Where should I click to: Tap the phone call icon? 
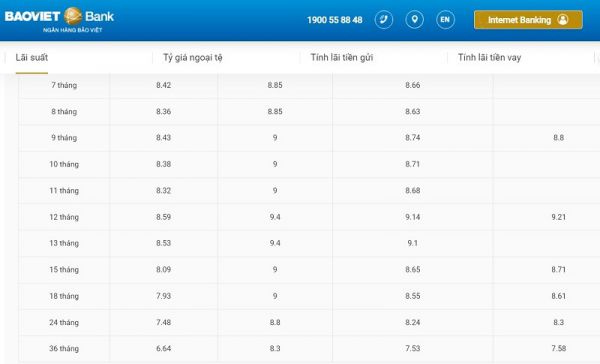point(383,20)
